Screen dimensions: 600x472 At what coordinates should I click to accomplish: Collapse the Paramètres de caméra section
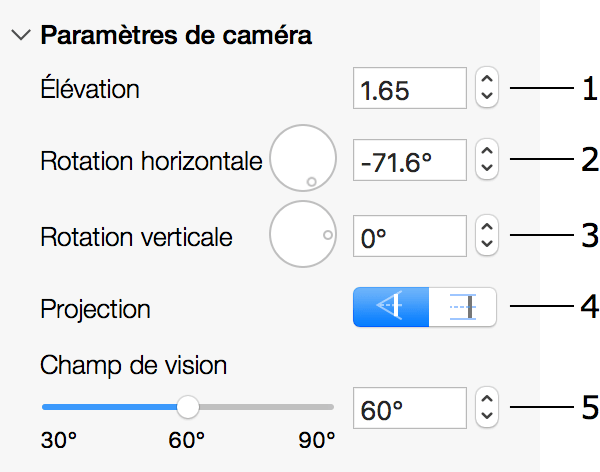click(x=21, y=35)
